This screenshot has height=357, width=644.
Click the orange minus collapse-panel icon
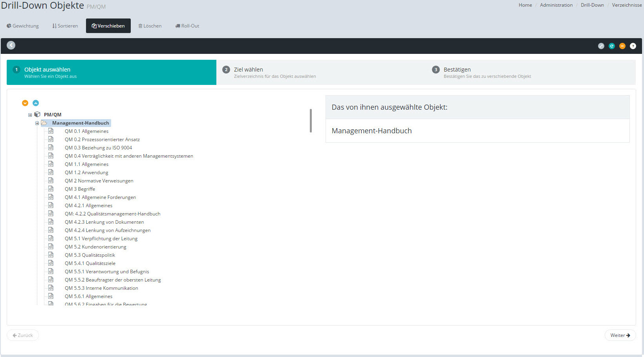pos(622,46)
